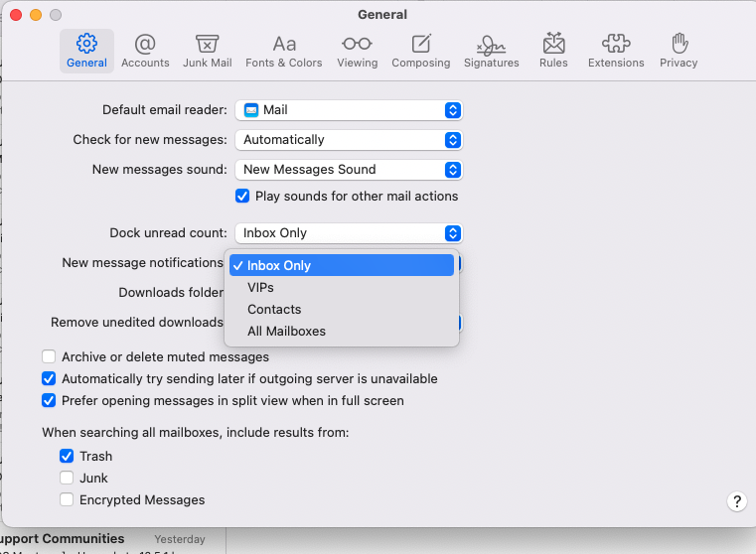Select All Mailboxes in the notifications menu
This screenshot has height=554, width=756.
pyautogui.click(x=342, y=332)
